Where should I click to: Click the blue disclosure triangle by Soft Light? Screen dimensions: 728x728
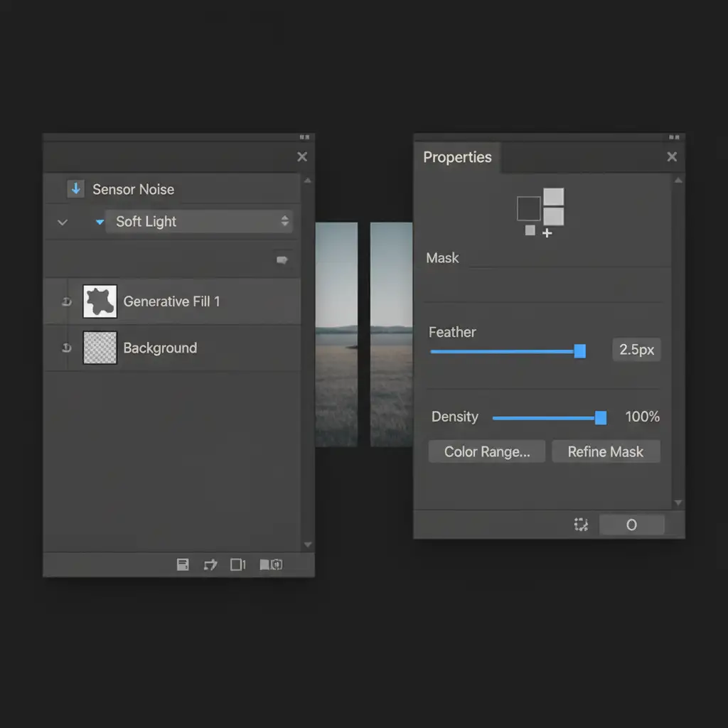(x=100, y=222)
